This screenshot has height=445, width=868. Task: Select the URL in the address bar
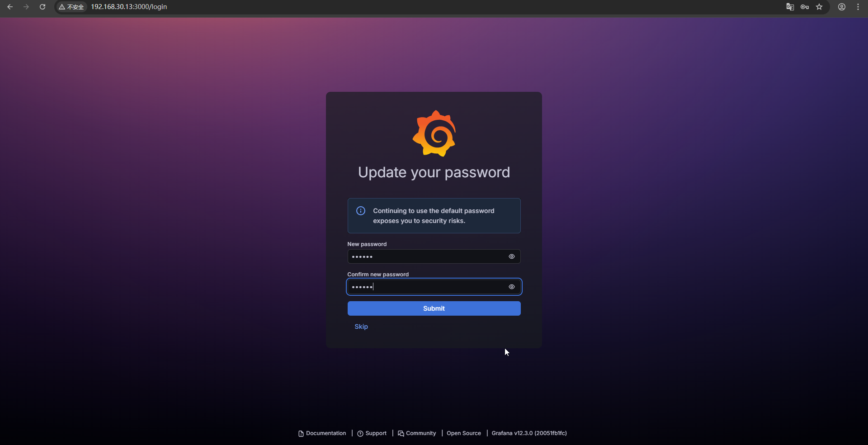pyautogui.click(x=129, y=7)
